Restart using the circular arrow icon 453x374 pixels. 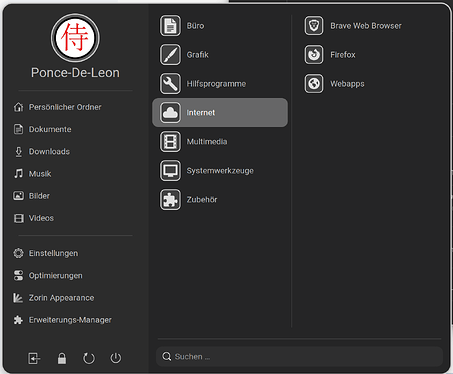coord(89,358)
